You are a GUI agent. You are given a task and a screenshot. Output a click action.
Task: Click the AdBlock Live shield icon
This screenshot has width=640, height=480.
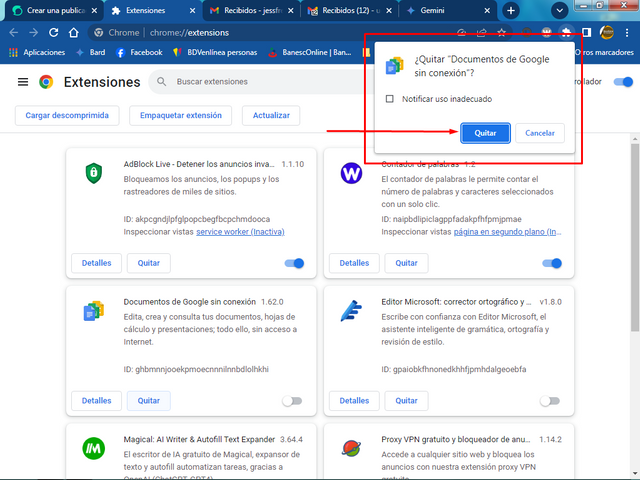click(94, 173)
